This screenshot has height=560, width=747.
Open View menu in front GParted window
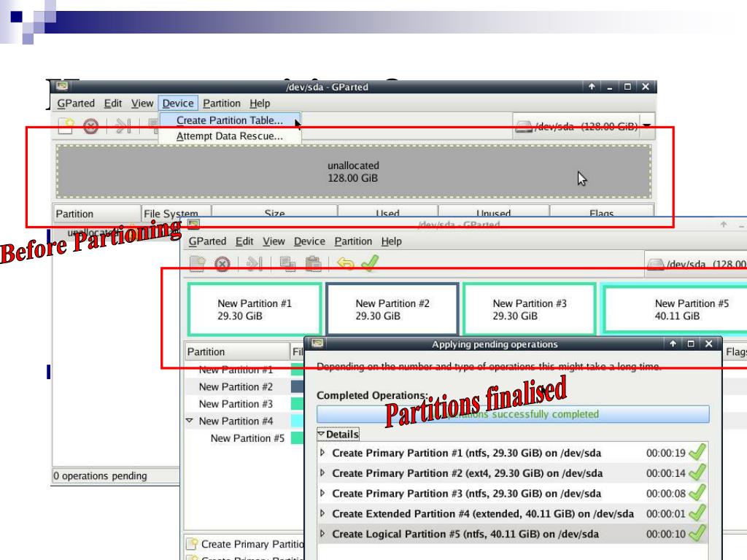click(x=274, y=241)
